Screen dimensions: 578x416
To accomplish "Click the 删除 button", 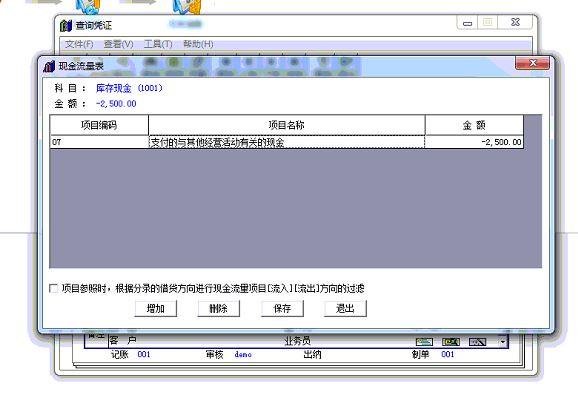I will [219, 308].
